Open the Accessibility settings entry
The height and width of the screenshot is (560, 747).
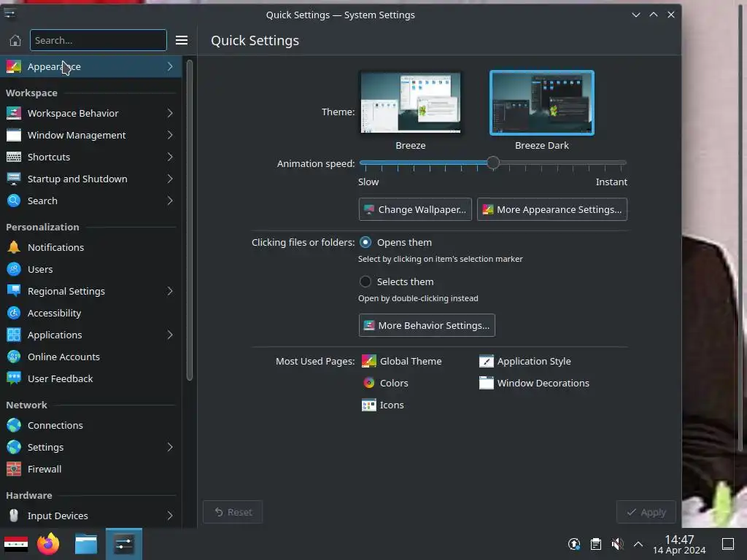pos(90,314)
